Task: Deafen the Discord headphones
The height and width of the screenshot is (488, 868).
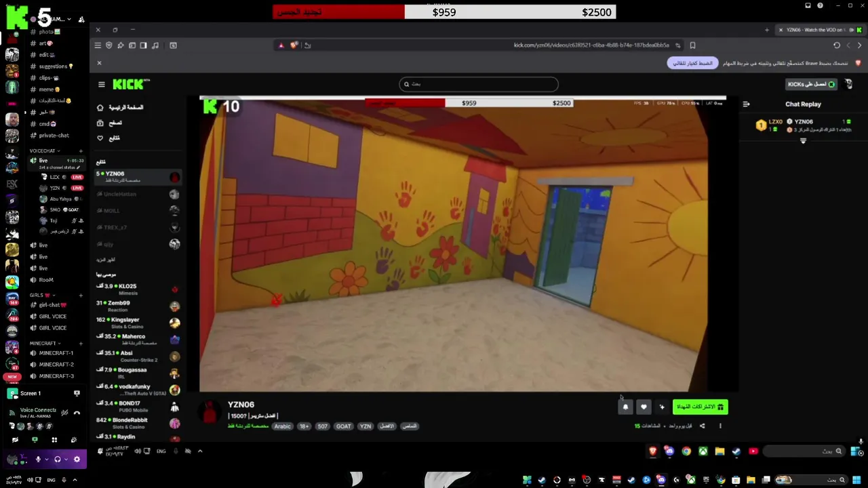Action: click(57, 459)
